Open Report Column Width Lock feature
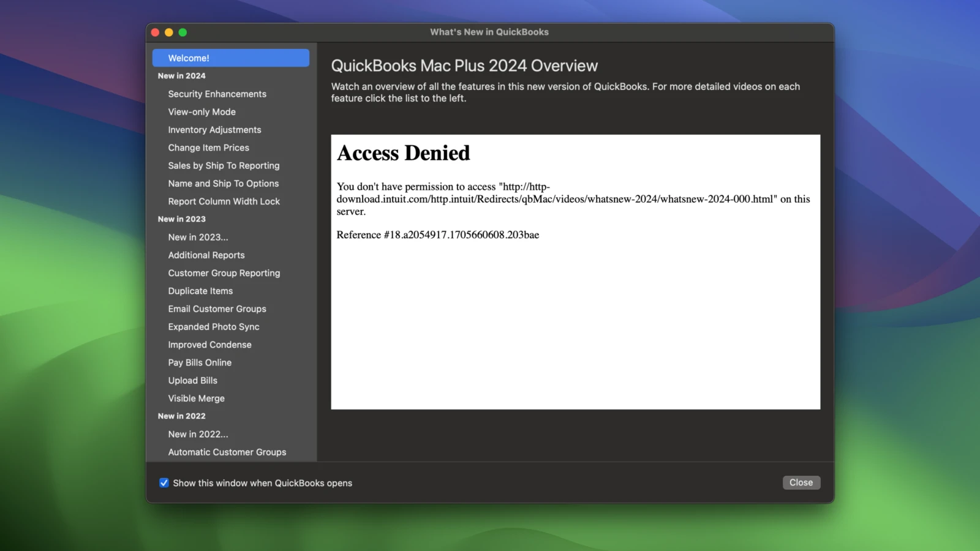The width and height of the screenshot is (980, 551). tap(224, 201)
